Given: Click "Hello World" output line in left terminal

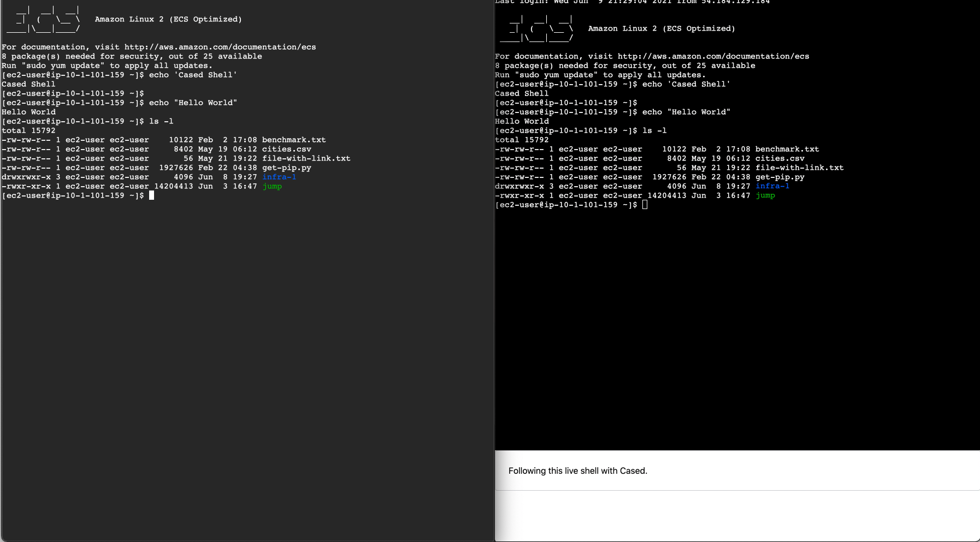Looking at the screenshot, I should (x=28, y=112).
